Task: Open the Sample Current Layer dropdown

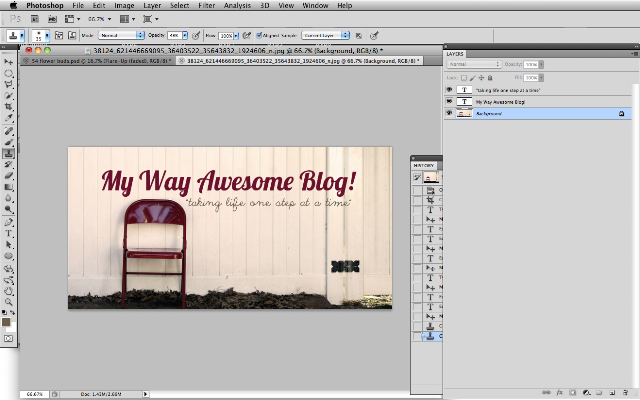Action: pyautogui.click(x=325, y=36)
